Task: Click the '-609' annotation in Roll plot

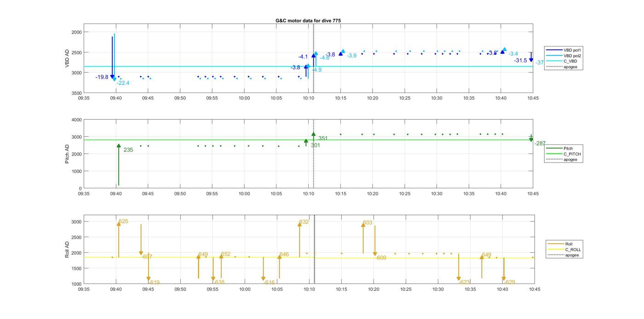Action: (381, 258)
